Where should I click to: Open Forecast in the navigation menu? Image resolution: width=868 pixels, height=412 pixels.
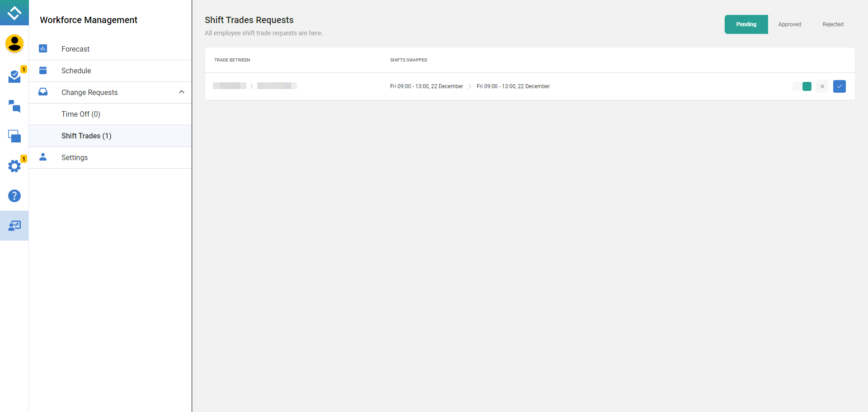75,49
